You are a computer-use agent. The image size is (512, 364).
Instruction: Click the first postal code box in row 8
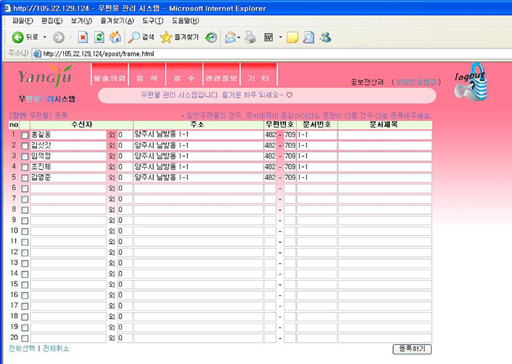pyautogui.click(x=270, y=210)
